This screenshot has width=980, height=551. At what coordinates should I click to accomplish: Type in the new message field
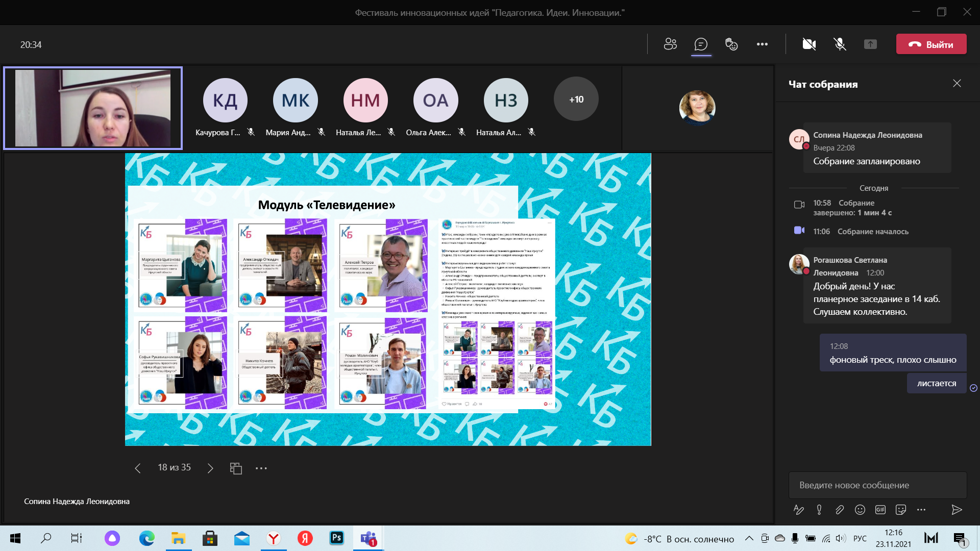tap(877, 485)
